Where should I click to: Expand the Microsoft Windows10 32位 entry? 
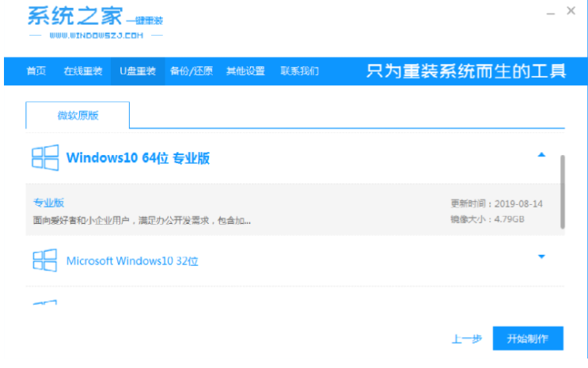[x=541, y=256]
